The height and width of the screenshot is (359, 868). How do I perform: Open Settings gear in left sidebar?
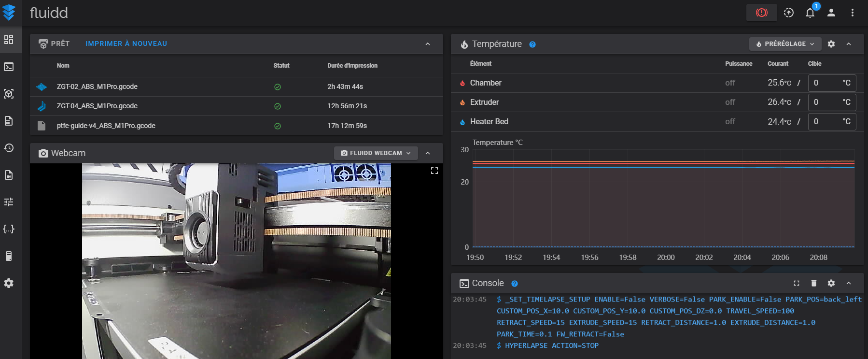pyautogui.click(x=9, y=283)
